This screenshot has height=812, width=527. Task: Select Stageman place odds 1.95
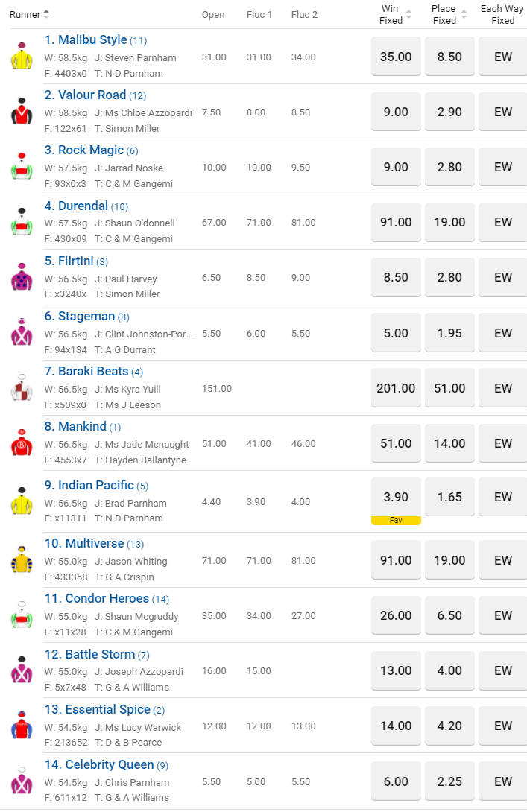tap(449, 333)
